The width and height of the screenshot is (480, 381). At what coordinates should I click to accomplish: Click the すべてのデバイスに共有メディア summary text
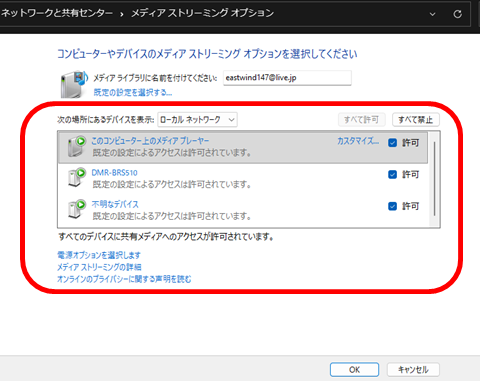166,237
